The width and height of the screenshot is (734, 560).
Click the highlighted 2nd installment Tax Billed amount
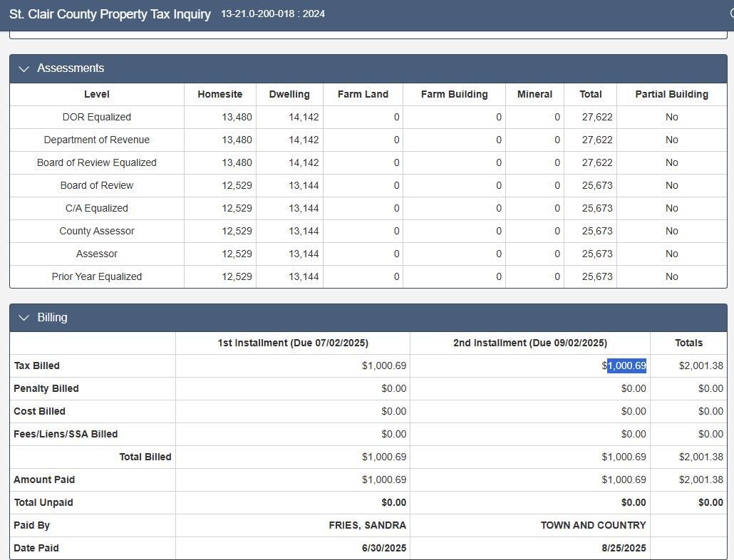click(x=626, y=365)
